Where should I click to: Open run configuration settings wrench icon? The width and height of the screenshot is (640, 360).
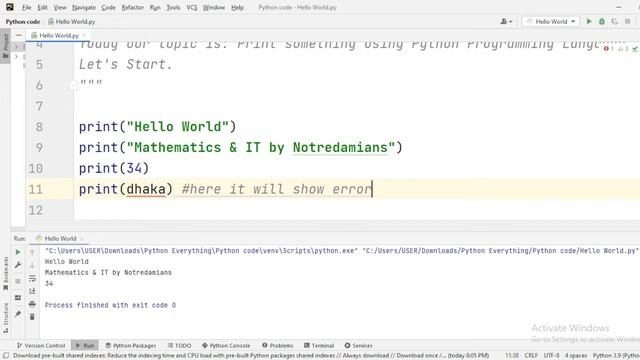18,265
